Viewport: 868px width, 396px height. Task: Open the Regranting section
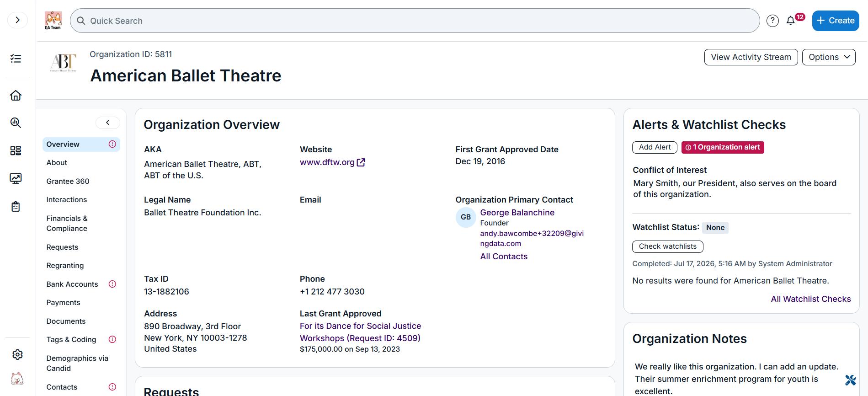(65, 266)
